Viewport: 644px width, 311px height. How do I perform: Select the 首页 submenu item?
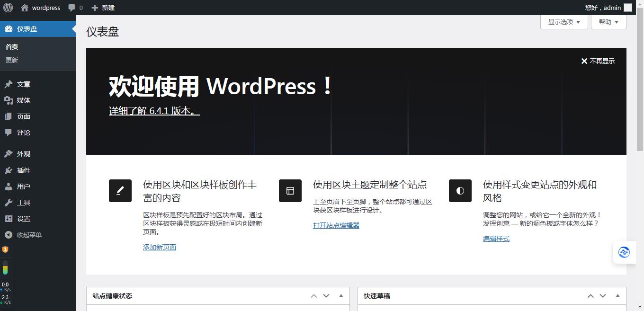[x=12, y=47]
